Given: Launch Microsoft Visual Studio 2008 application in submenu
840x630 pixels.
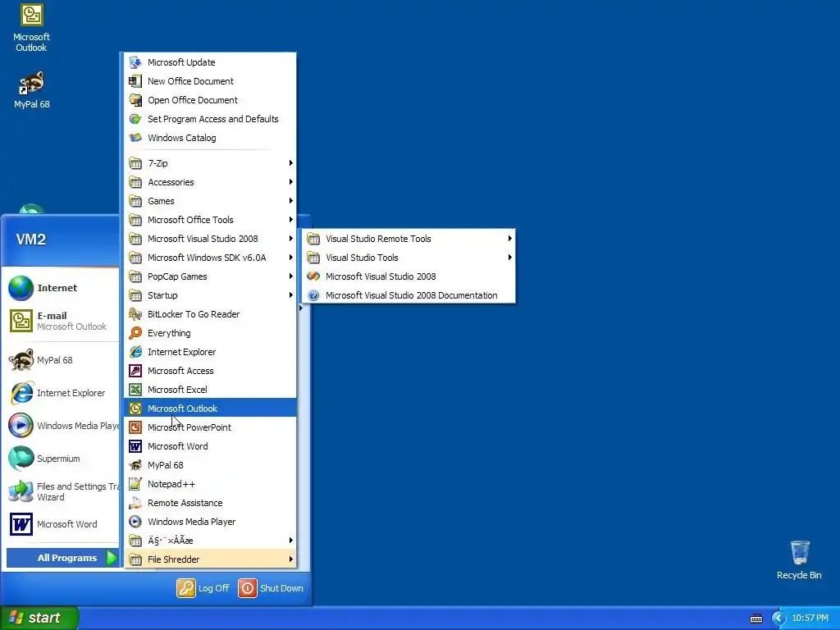Looking at the screenshot, I should click(409, 276).
